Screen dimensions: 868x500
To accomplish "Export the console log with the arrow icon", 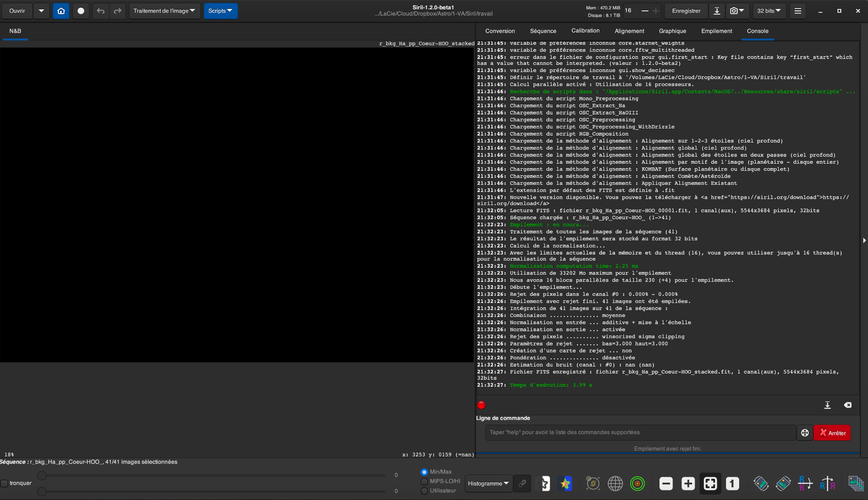I will [827, 405].
